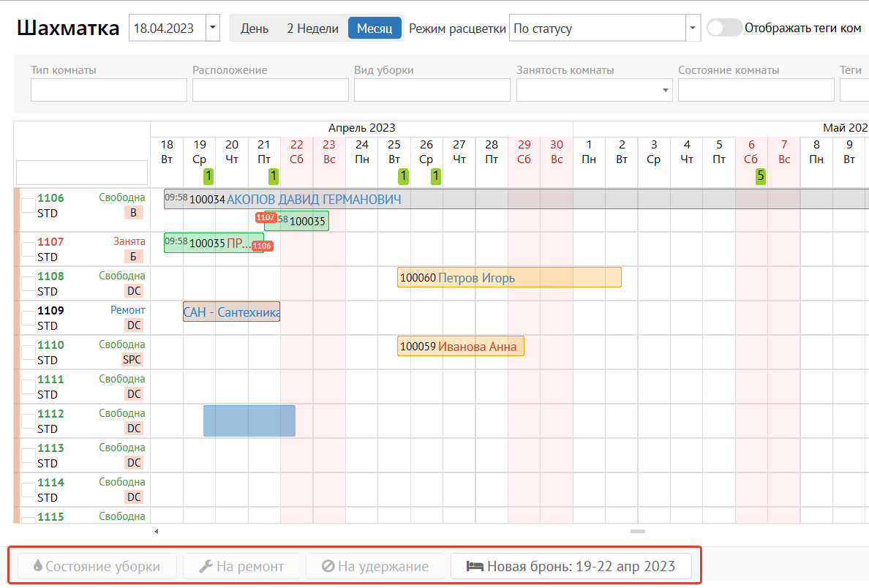This screenshot has width=869, height=588.
Task: Click the bed icon on New booking button
Action: (x=475, y=566)
